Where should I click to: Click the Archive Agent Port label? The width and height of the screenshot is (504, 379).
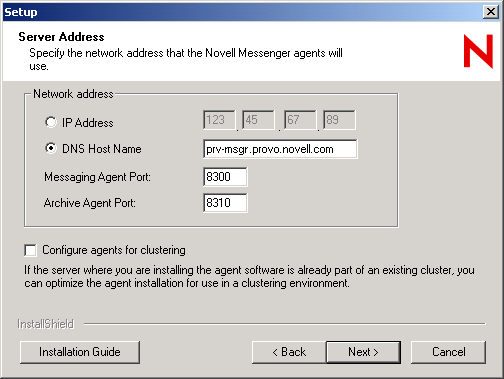pos(90,203)
